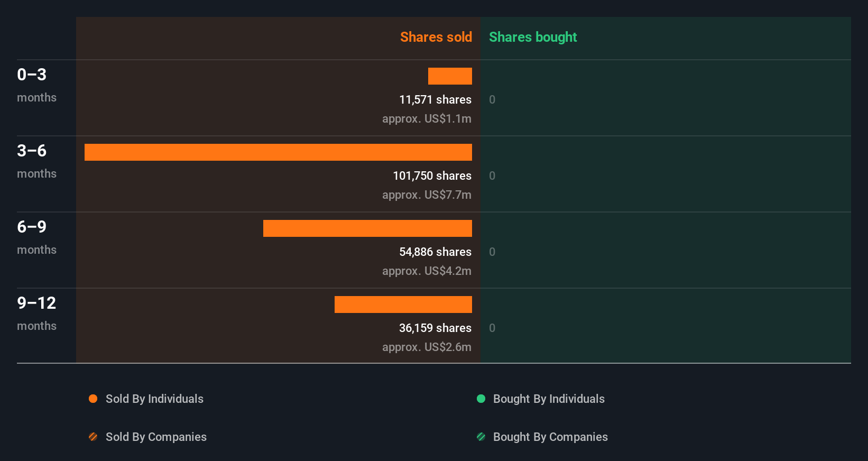Image resolution: width=868 pixels, height=461 pixels.
Task: Click the 0–3 months row label
Action: click(x=36, y=85)
